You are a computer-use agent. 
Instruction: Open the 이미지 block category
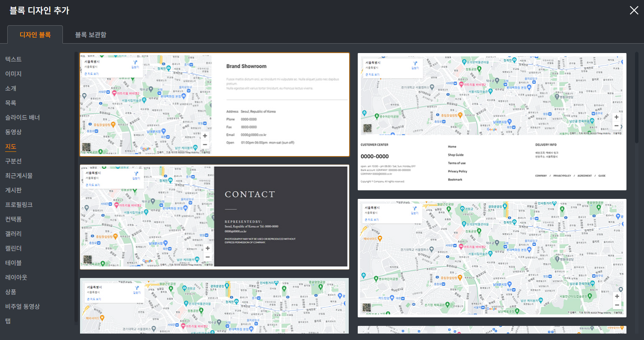click(x=13, y=74)
